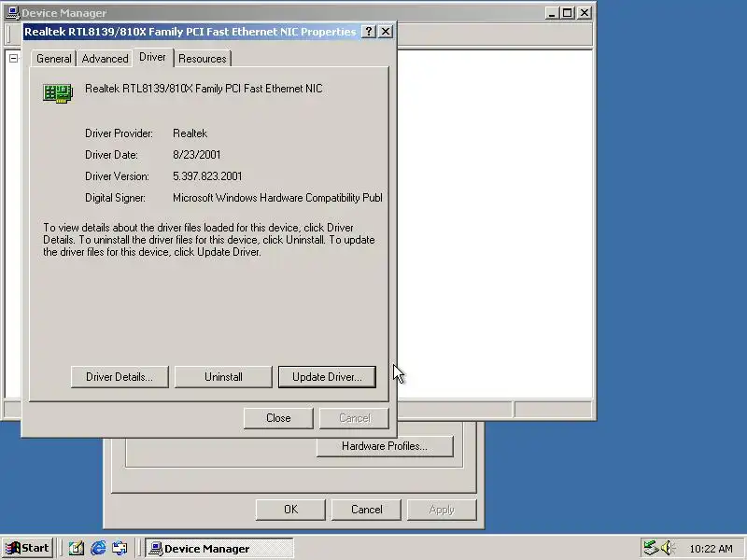The height and width of the screenshot is (560, 747).
Task: Click OK in System Properties window
Action: [x=290, y=510]
